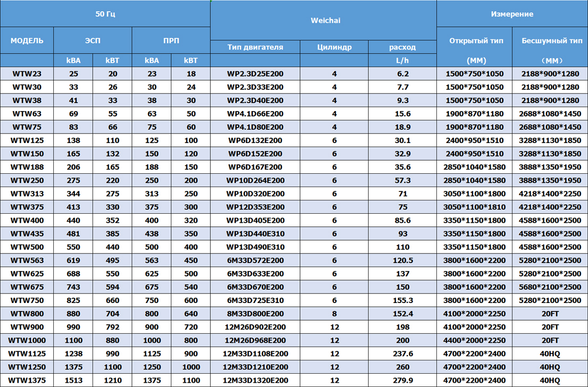This screenshot has width=588, height=387.
Task: Click model cell "WTW250"
Action: coord(27,181)
